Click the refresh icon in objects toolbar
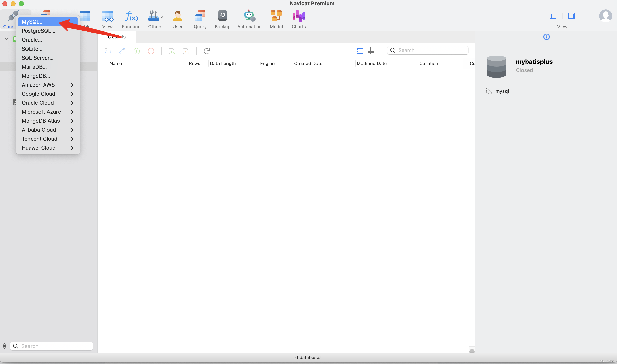Screen dimensions: 617x364 click(207, 51)
